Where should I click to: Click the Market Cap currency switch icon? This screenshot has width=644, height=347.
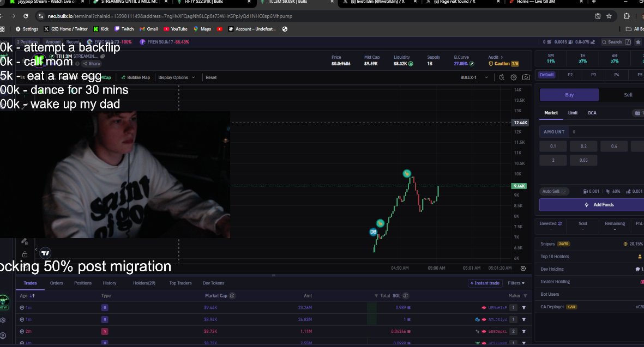[x=232, y=296]
